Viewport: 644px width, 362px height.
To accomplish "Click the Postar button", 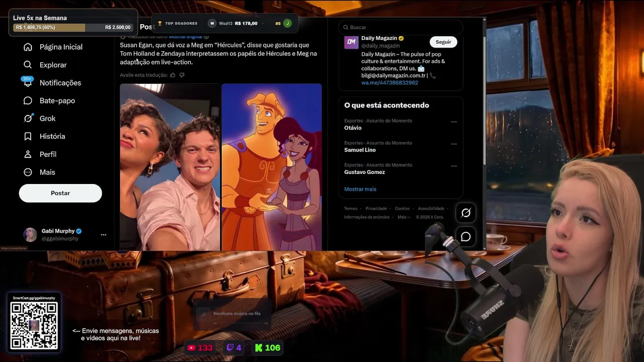I will (60, 193).
